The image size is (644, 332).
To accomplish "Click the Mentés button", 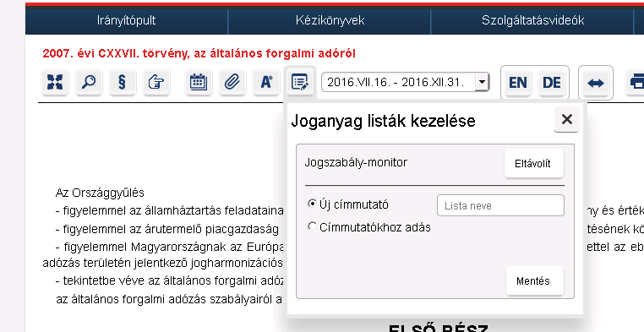I will click(534, 280).
